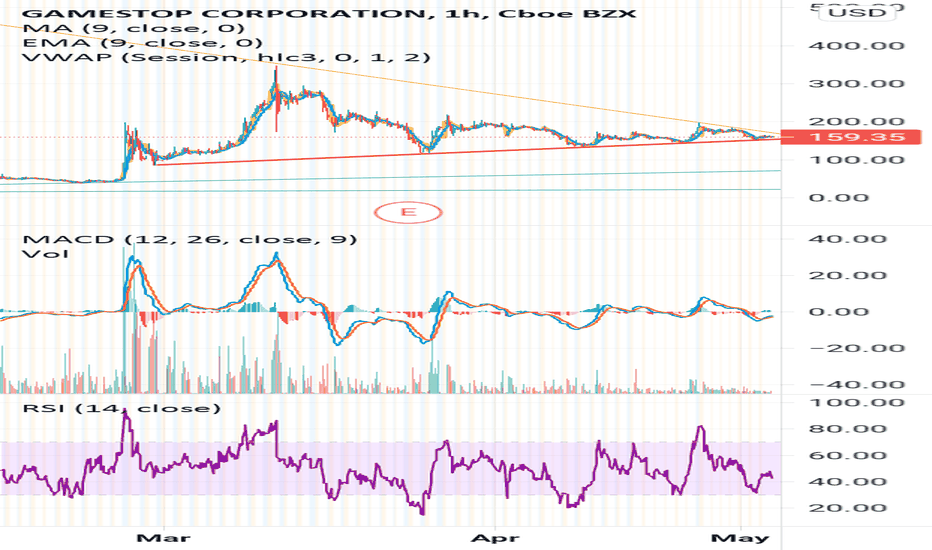The width and height of the screenshot is (932, 550).
Task: Click the red ascending support trendline
Action: [467, 152]
